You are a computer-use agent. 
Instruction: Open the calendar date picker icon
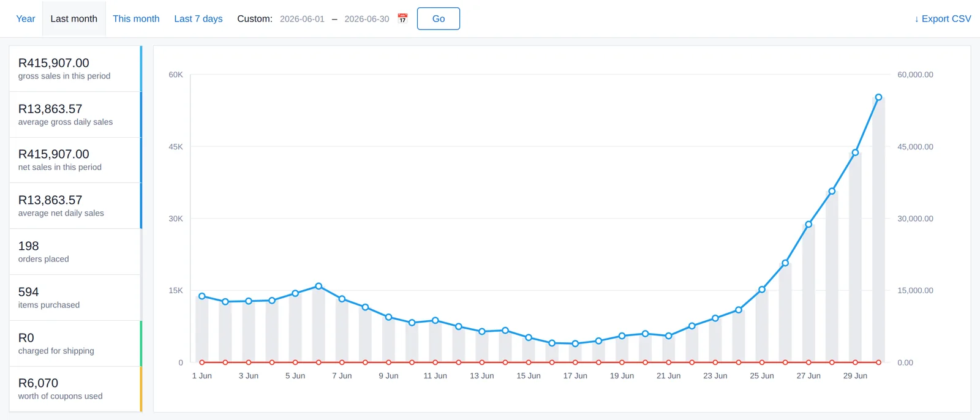click(x=402, y=18)
